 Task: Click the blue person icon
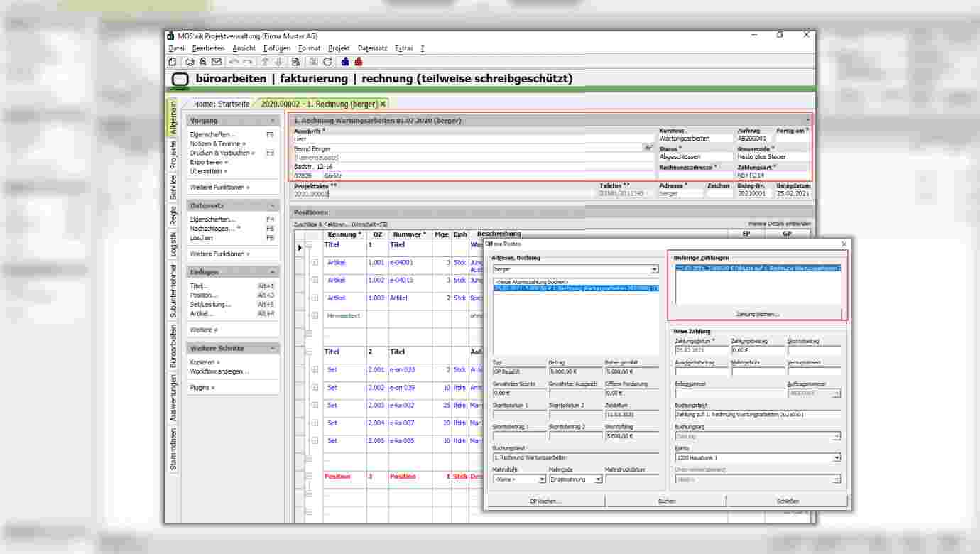point(345,62)
